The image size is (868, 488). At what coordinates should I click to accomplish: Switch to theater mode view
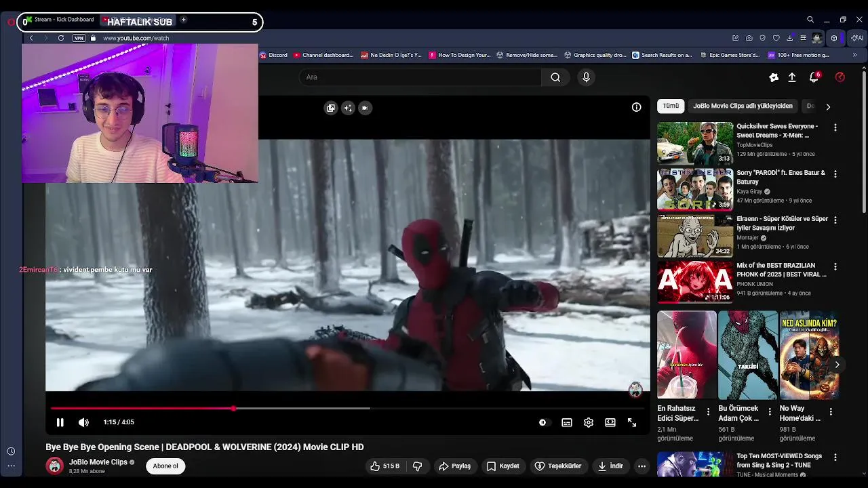coord(610,422)
